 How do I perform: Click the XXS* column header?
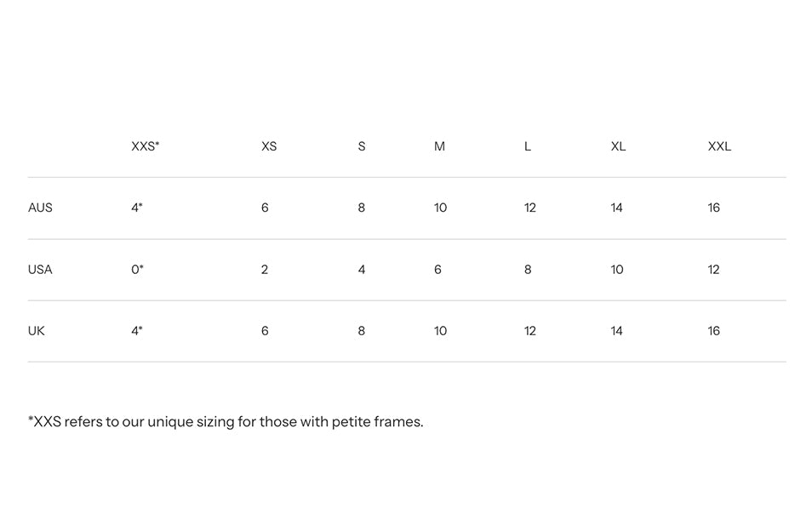tap(145, 146)
